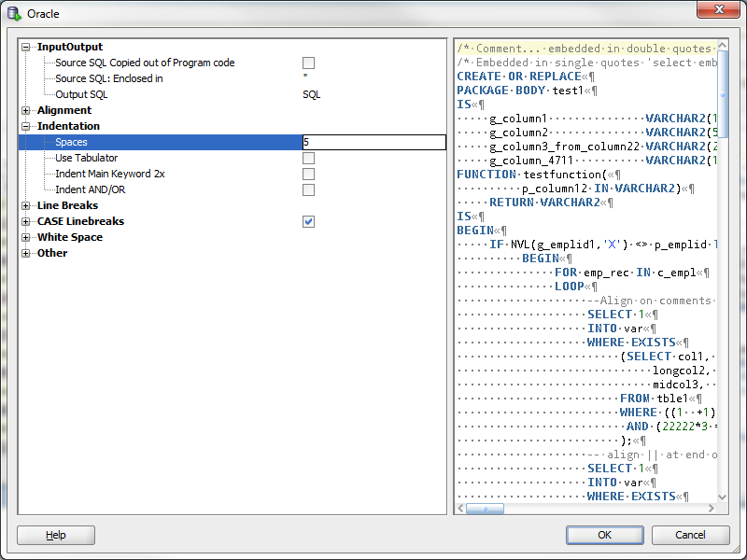The height and width of the screenshot is (560, 747).
Task: Uncheck the CASE Linebreaks checkbox
Action: point(308,221)
